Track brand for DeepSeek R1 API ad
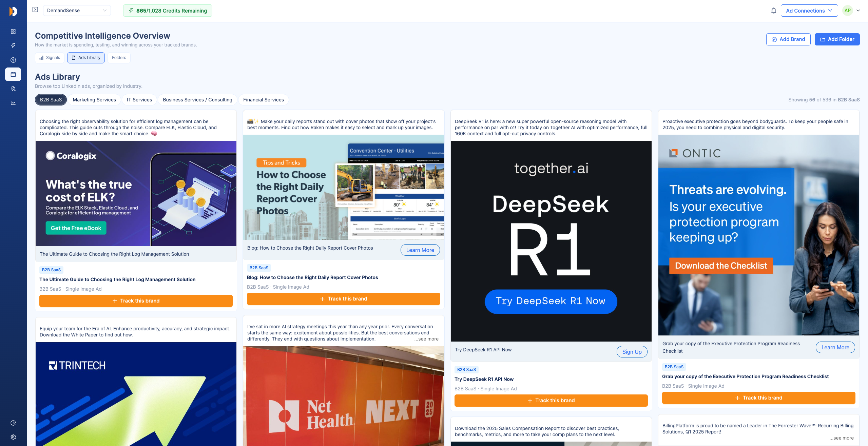868x446 pixels. (551, 401)
